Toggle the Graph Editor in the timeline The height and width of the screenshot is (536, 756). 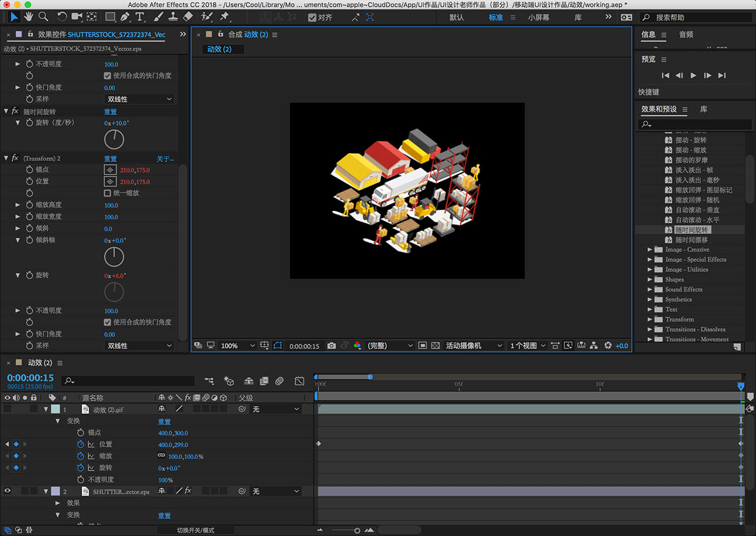click(x=299, y=381)
